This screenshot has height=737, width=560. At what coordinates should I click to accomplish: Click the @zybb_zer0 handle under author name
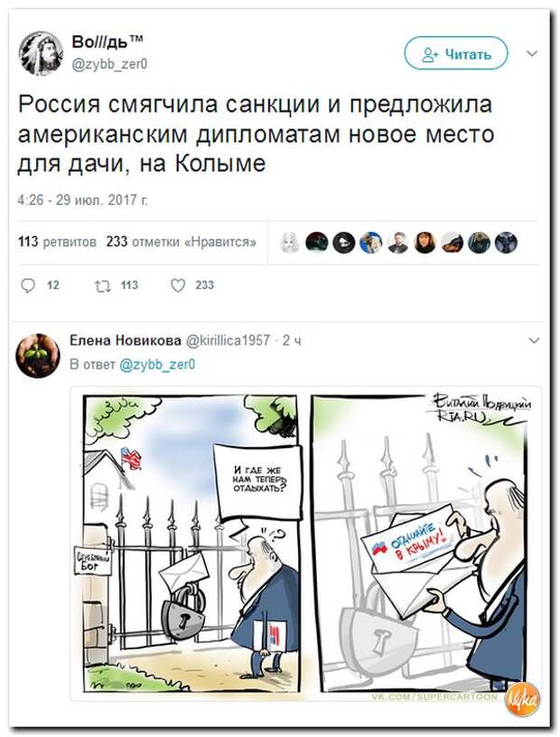(x=109, y=64)
